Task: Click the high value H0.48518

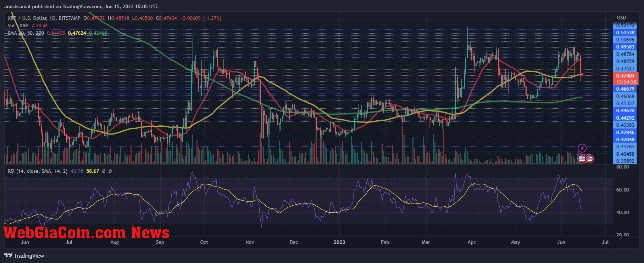Action: [x=118, y=18]
